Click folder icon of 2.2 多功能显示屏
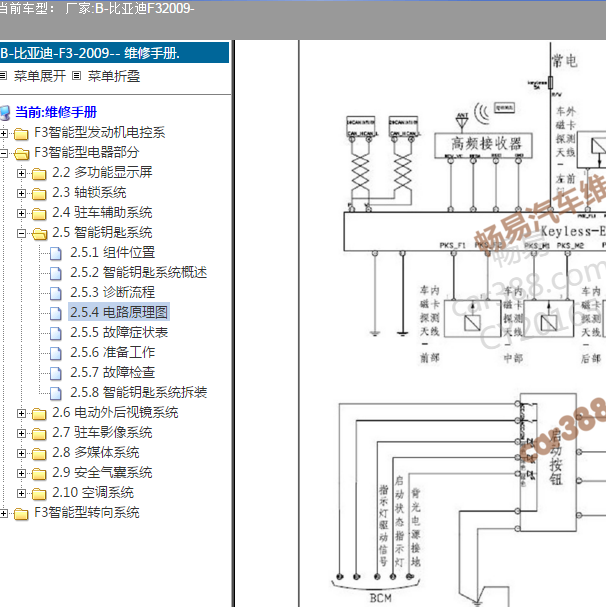 coord(39,174)
